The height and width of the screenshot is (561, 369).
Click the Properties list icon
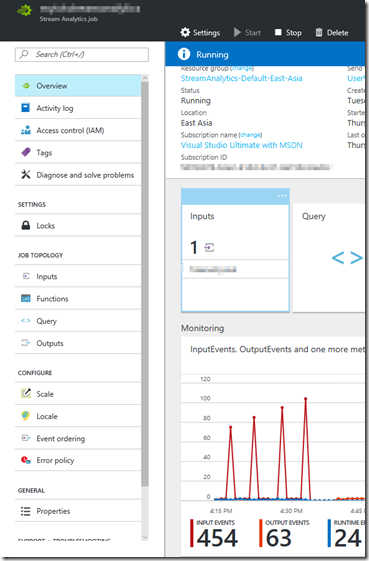pyautogui.click(x=26, y=511)
